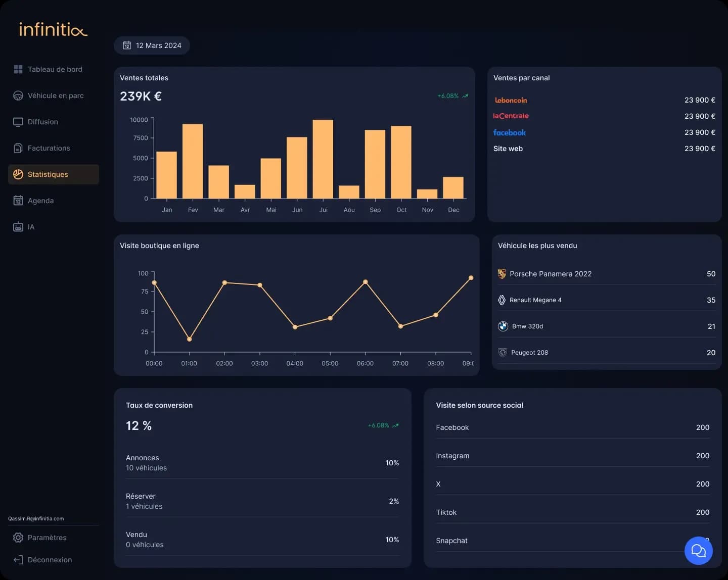Image resolution: width=728 pixels, height=580 pixels.
Task: Click the Peugeot logo beside Peugeot 208
Action: pyautogui.click(x=502, y=353)
